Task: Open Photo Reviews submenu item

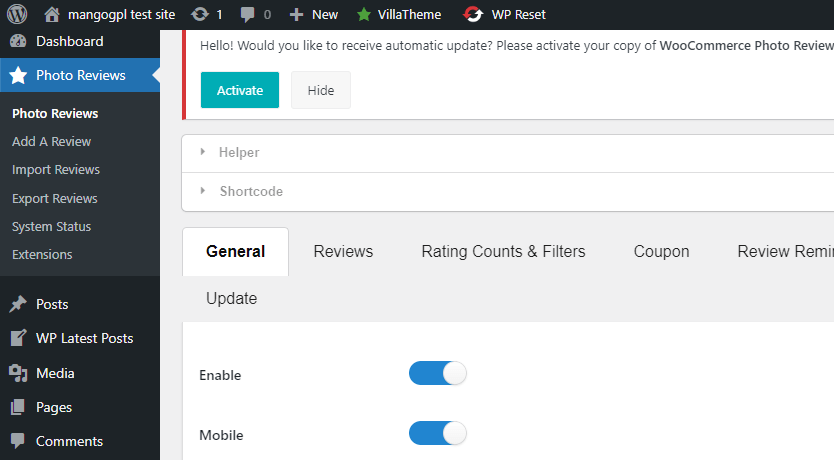Action: point(55,113)
